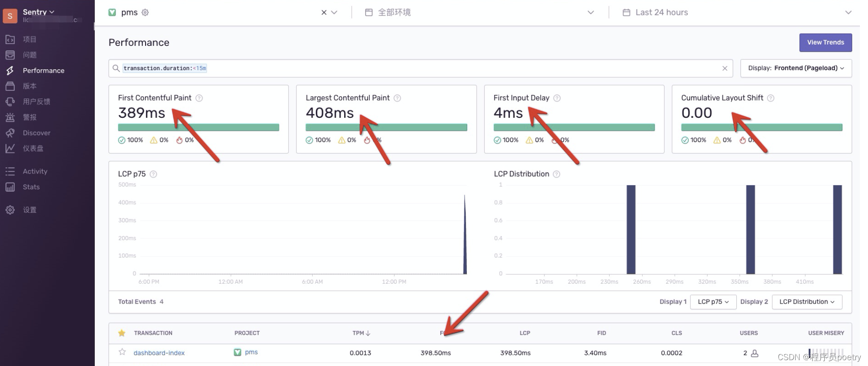Sort table by TPM column

point(361,333)
